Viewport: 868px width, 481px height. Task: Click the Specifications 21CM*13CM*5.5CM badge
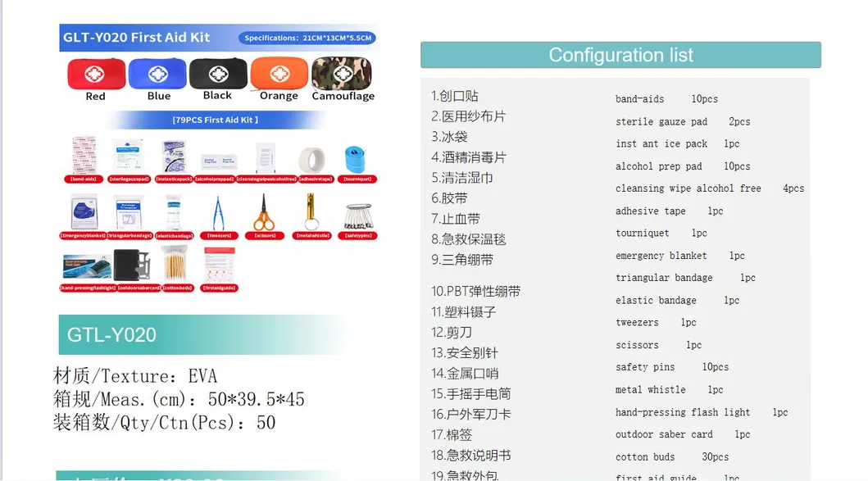[307, 38]
